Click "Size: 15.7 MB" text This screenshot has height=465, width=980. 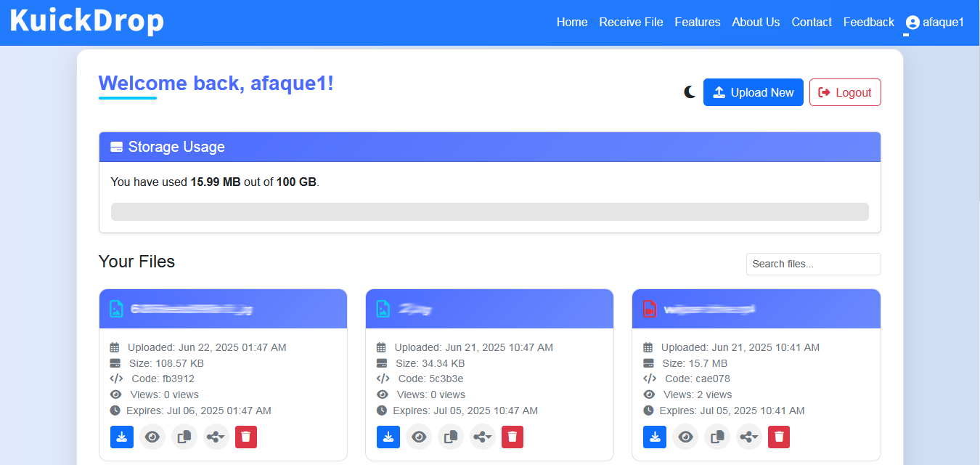[x=694, y=363]
